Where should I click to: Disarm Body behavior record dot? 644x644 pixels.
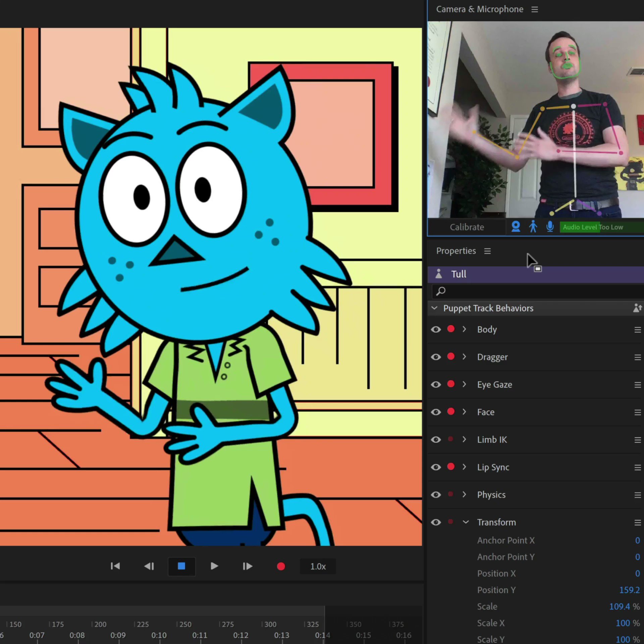451,329
